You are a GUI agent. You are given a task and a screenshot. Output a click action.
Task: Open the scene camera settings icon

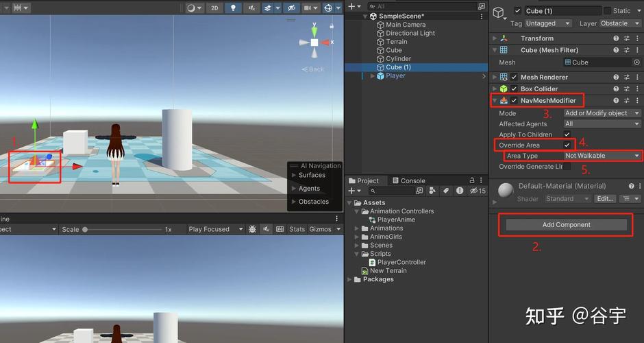click(x=307, y=8)
